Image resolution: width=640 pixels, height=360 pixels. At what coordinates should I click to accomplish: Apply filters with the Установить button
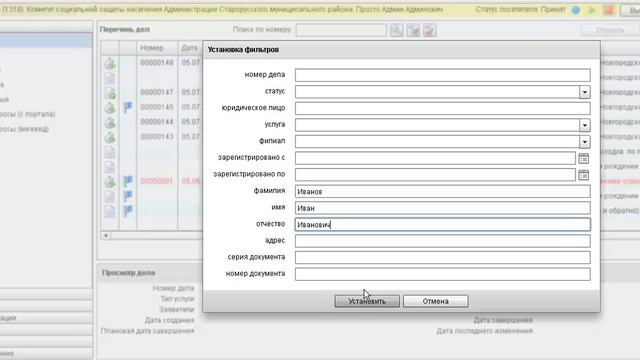pos(367,301)
